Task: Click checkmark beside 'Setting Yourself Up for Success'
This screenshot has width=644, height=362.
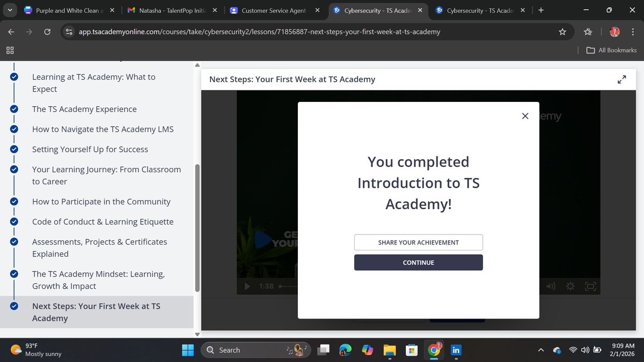Action: tap(14, 149)
